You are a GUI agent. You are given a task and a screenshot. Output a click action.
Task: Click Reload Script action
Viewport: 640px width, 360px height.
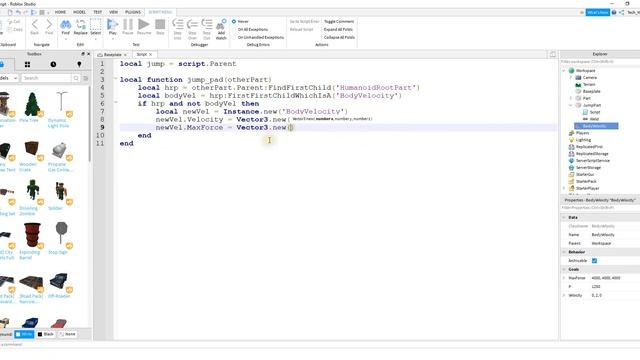click(301, 29)
